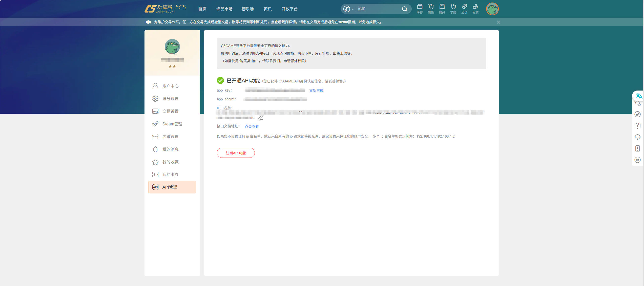
Task: Open the customer service headset icon
Action: click(x=638, y=137)
